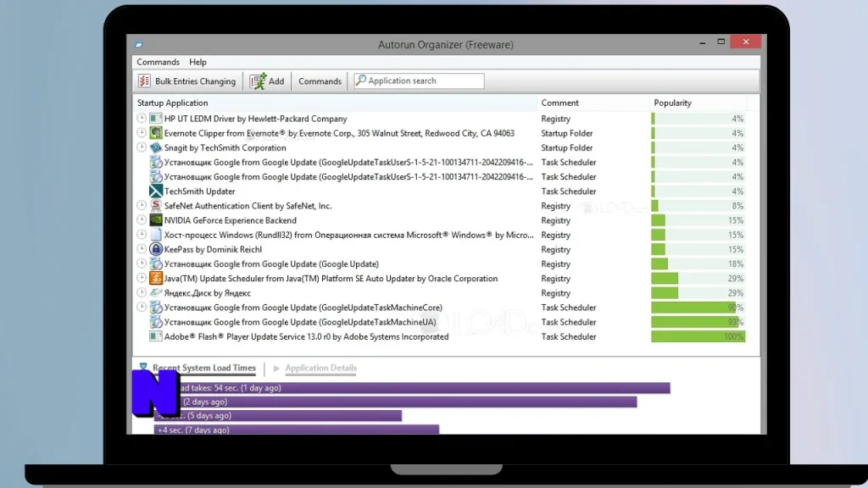Click the (2 days ago) load time bar
The image size is (868, 488).
395,402
